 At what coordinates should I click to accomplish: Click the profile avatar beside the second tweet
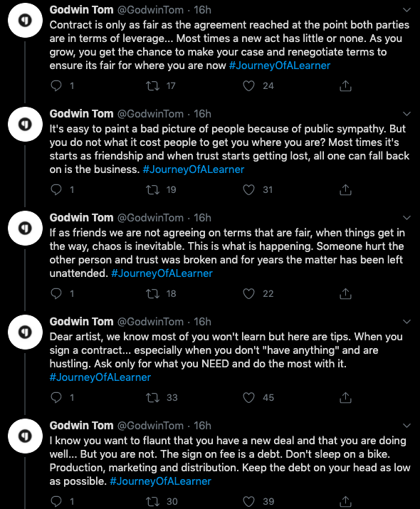[25, 124]
